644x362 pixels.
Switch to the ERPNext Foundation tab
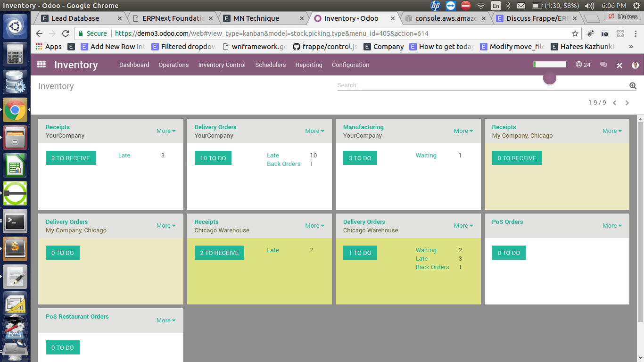[173, 18]
